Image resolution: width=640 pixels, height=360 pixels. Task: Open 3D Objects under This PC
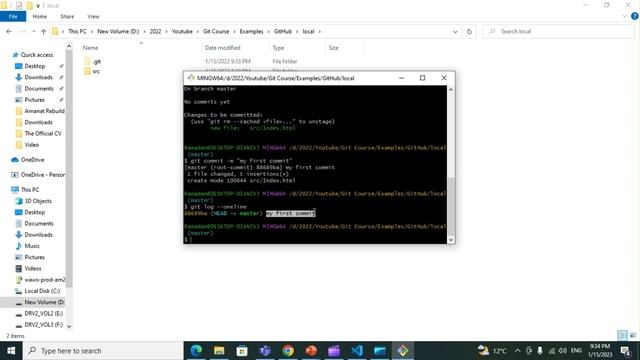click(x=38, y=201)
